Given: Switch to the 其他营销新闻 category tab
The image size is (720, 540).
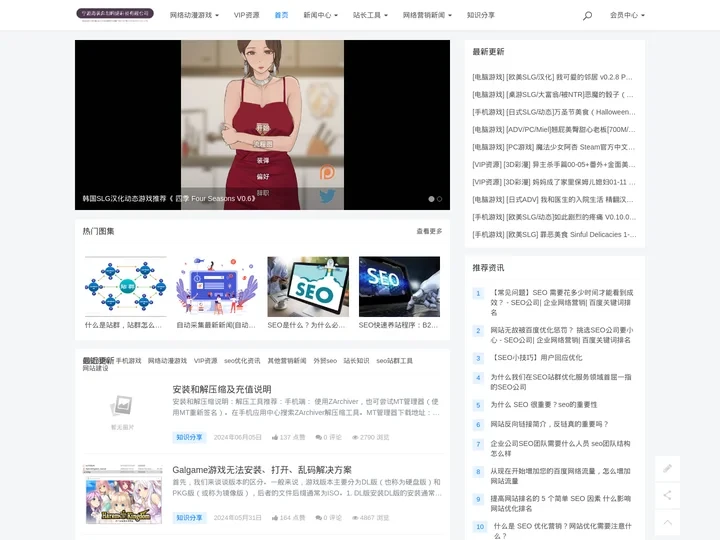Looking at the screenshot, I should [287, 360].
